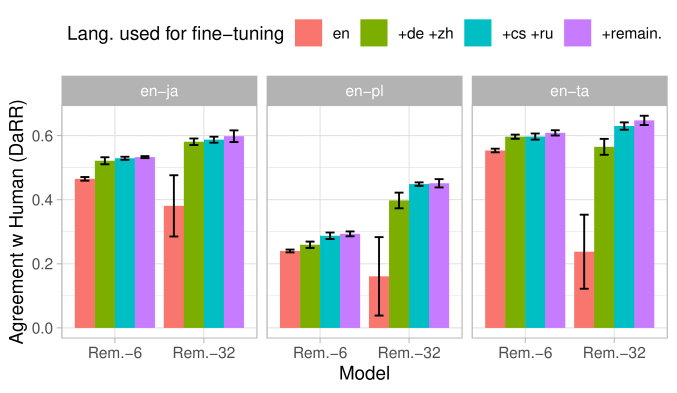The image size is (677, 393).
Task: Click the green '+de +zh' legend swatch
Action: pyautogui.click(x=373, y=33)
